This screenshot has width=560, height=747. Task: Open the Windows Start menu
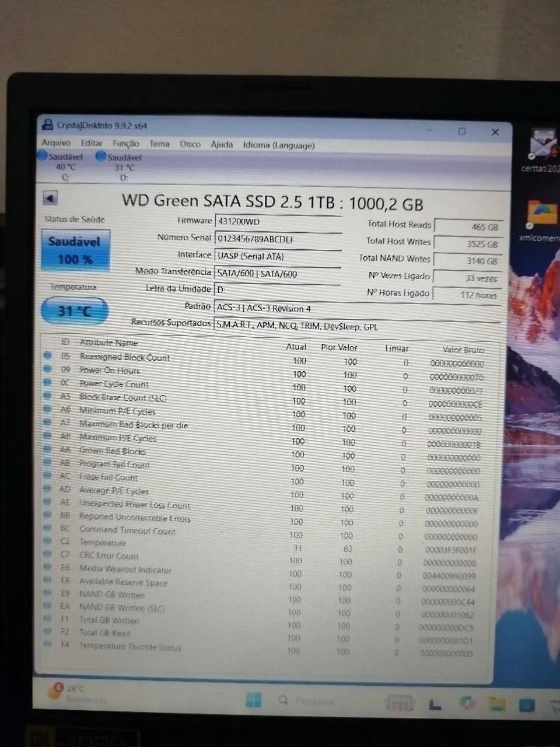tap(253, 700)
